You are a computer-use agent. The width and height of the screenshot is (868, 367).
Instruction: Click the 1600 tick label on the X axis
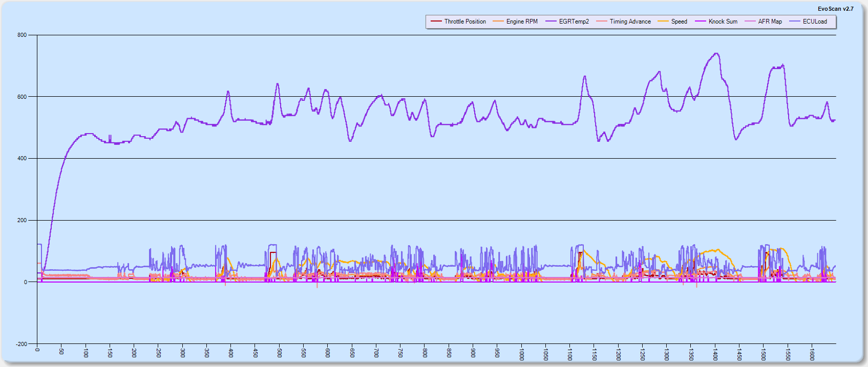click(x=812, y=354)
